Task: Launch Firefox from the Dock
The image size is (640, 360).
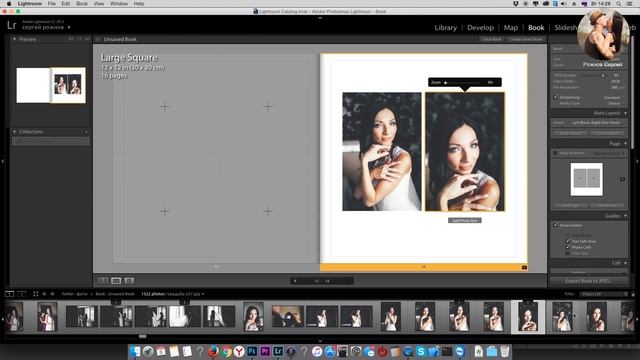Action: point(213,351)
